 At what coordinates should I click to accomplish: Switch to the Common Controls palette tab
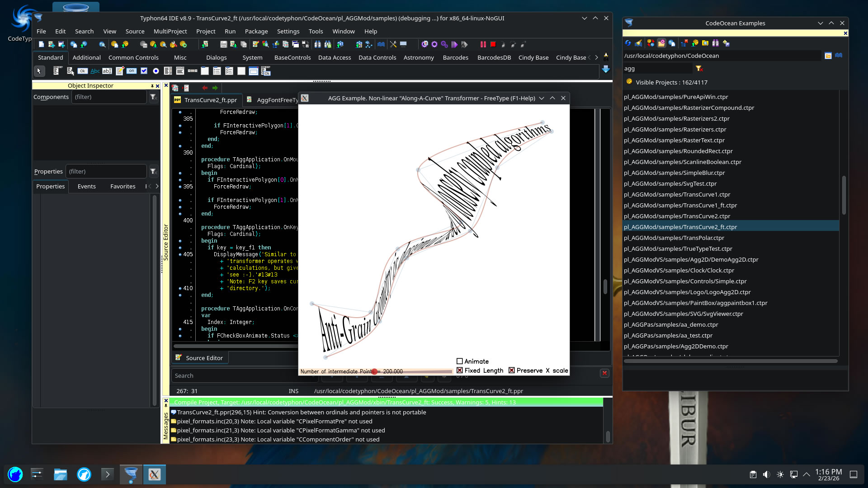133,57
